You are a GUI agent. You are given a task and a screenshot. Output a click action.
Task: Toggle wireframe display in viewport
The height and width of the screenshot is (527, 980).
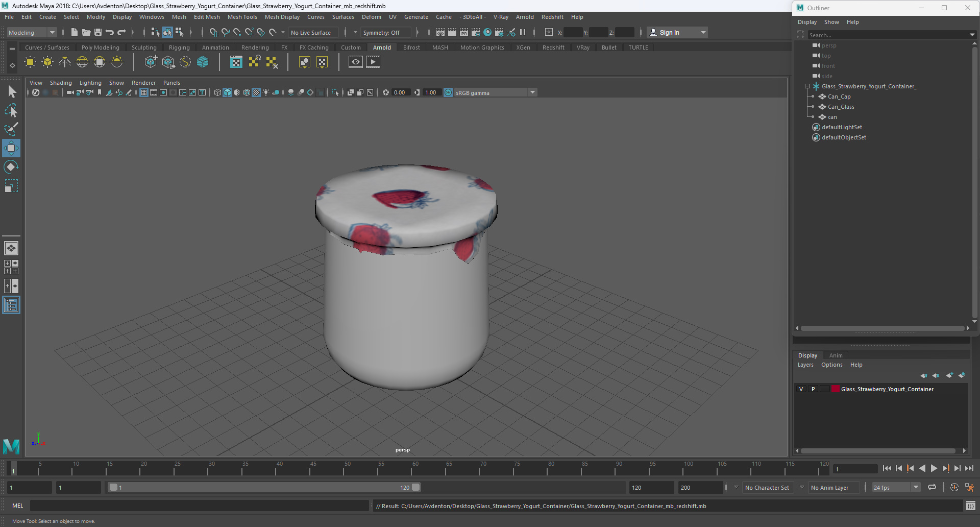pyautogui.click(x=217, y=92)
